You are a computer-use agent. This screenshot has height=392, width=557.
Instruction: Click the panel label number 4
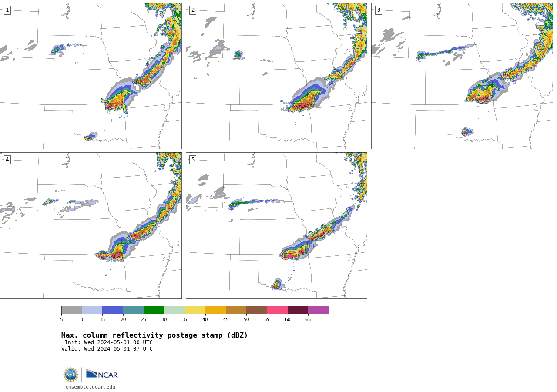(x=7, y=160)
